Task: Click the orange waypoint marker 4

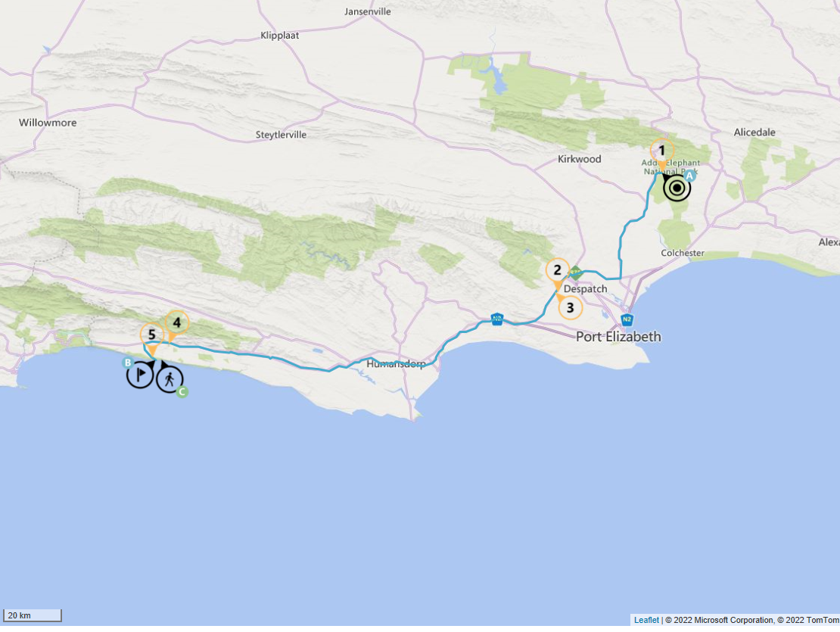Action: (x=176, y=322)
